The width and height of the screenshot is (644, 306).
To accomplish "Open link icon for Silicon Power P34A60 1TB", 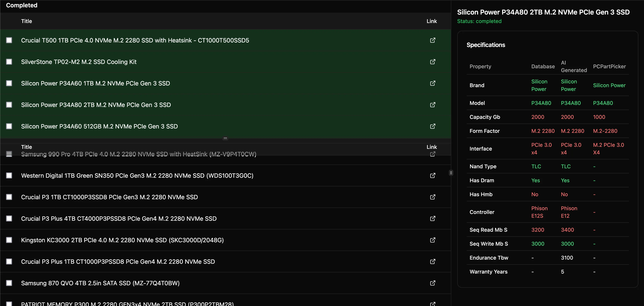I will tap(432, 83).
